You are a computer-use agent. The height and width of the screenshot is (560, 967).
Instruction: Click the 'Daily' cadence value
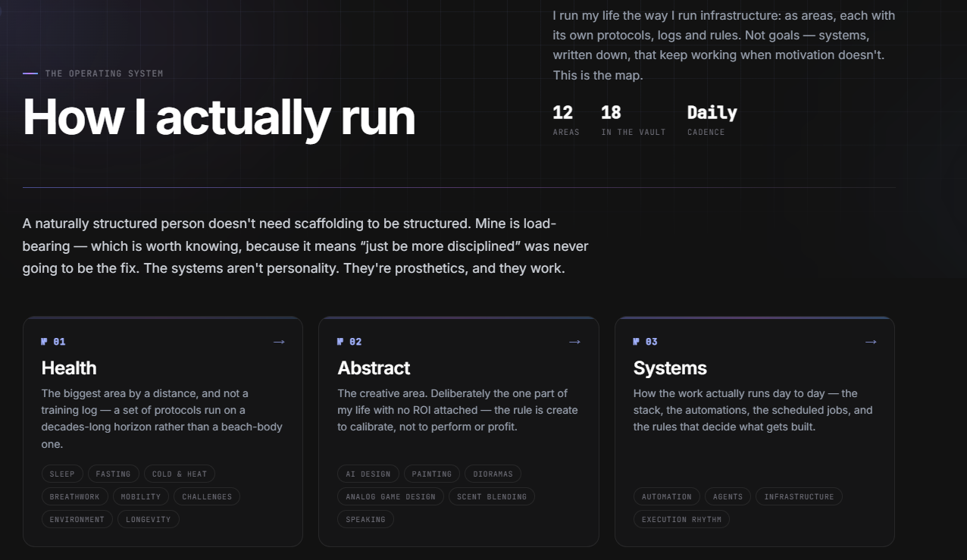click(712, 113)
